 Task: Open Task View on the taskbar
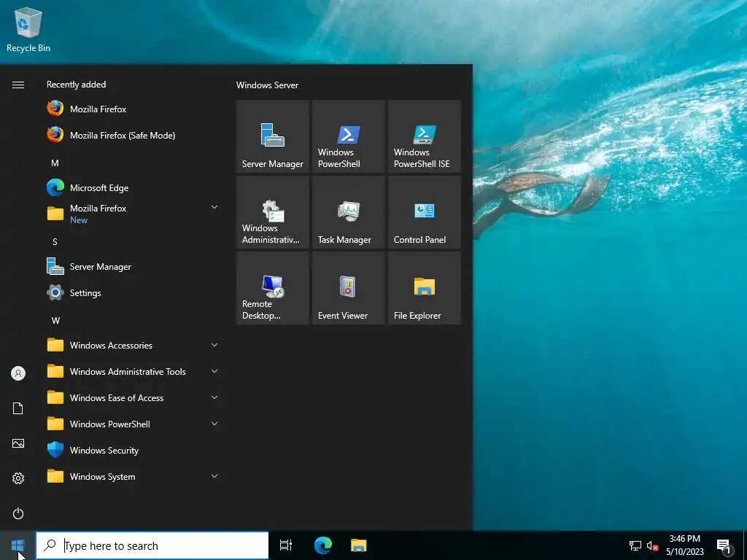click(x=286, y=545)
